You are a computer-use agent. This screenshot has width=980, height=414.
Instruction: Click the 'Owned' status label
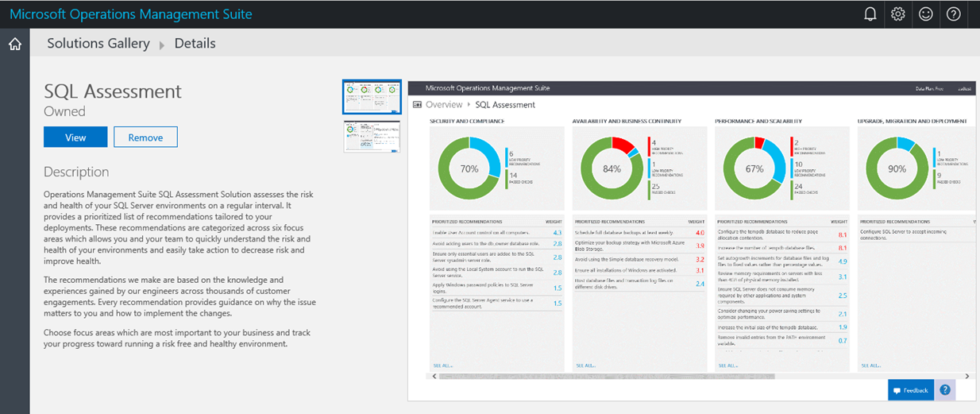[x=64, y=111]
